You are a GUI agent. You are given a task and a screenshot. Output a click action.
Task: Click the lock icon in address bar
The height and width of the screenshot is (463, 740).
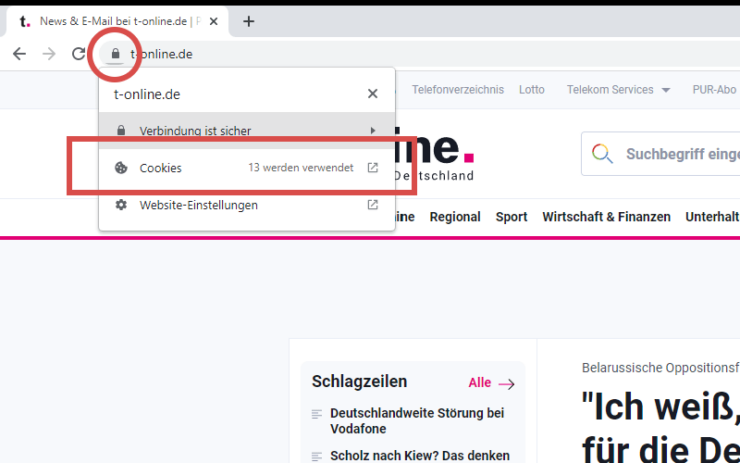point(115,54)
